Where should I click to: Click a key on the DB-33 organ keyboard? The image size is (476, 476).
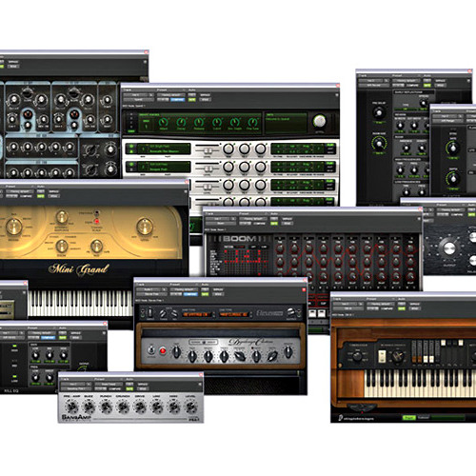pyautogui.click(x=419, y=383)
